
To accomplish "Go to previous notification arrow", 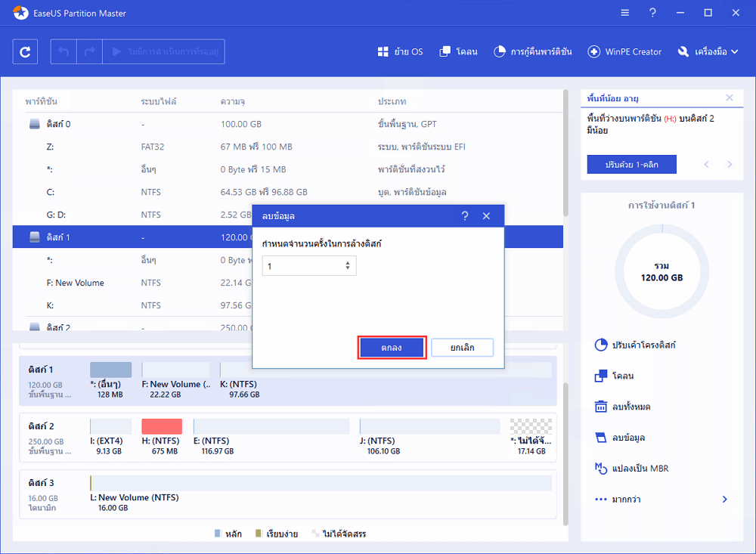I will 706,165.
